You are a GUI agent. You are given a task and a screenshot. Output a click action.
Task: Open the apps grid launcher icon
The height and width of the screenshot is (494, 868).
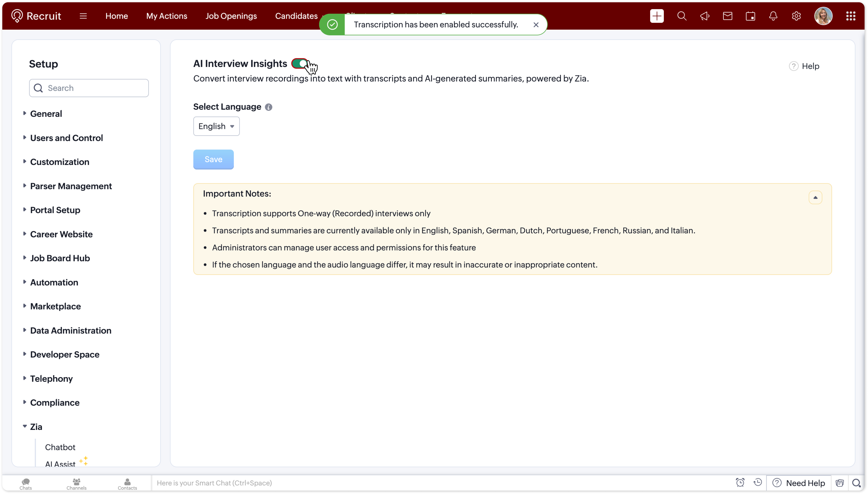point(850,16)
